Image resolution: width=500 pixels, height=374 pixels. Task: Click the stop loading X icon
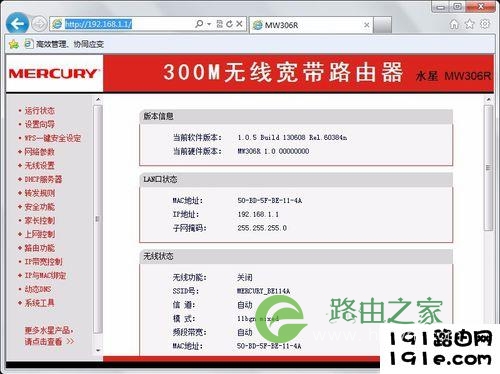[x=239, y=24]
